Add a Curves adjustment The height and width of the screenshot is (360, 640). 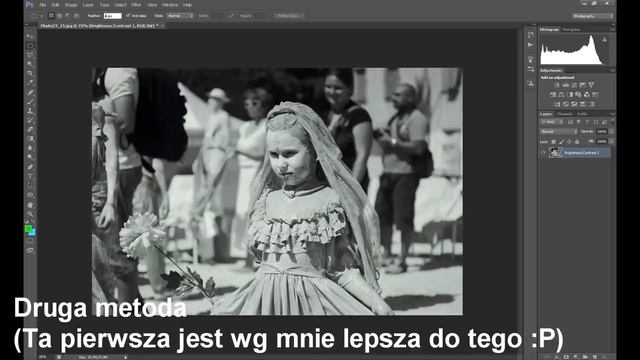coord(574,85)
